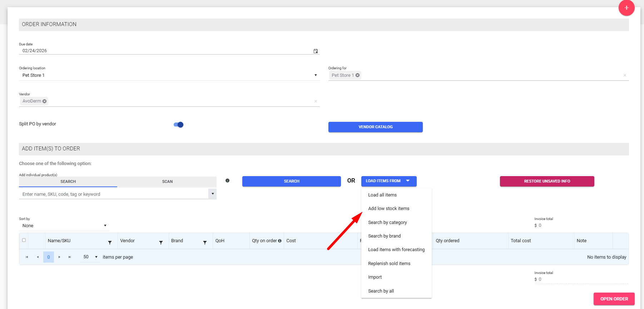The width and height of the screenshot is (644, 309).
Task: Expand the Ordering location dropdown
Action: [315, 75]
